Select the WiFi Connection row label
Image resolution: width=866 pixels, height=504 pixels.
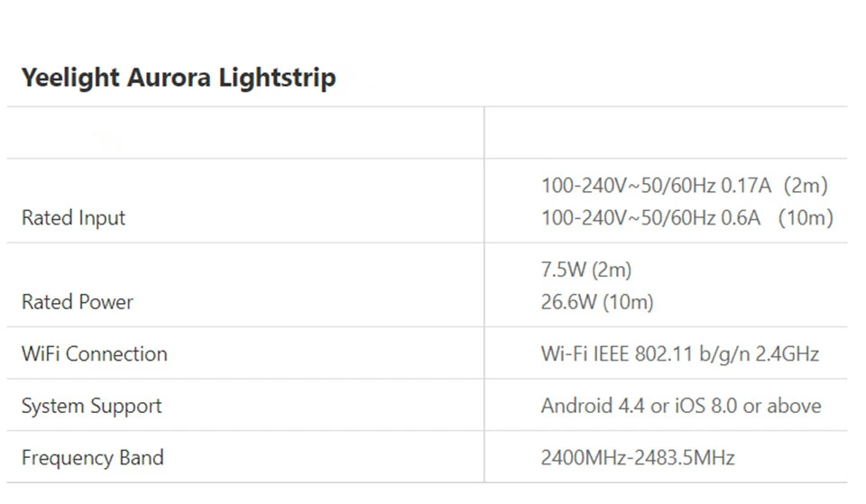(94, 353)
